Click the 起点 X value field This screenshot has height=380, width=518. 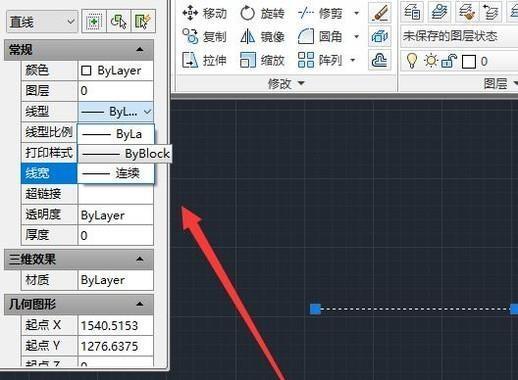coord(116,325)
